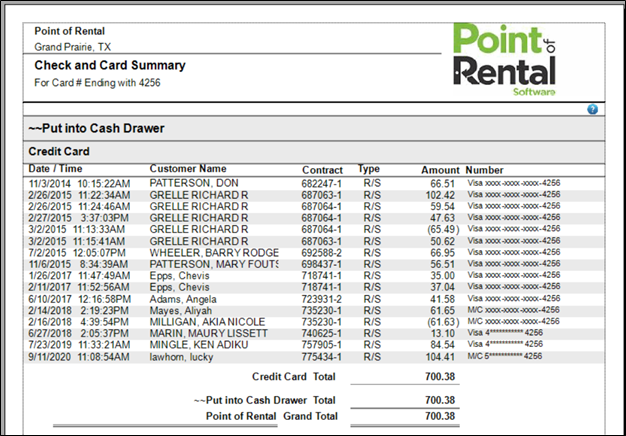Viewport: 626px width, 436px height.
Task: Click the negative amount (61.63)
Action: [x=443, y=322]
